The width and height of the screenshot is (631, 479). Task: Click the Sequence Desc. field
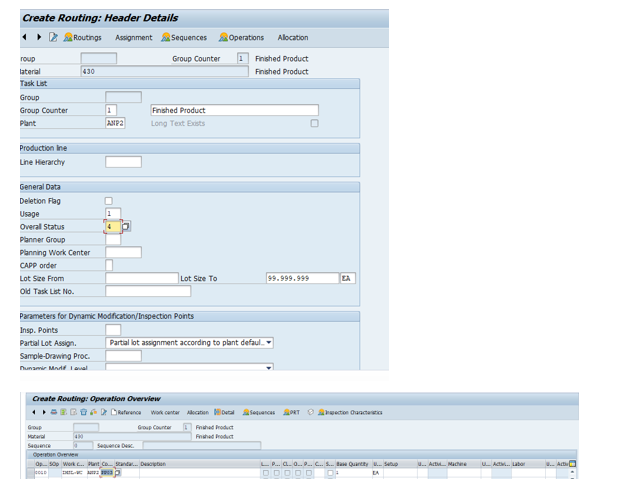point(202,445)
